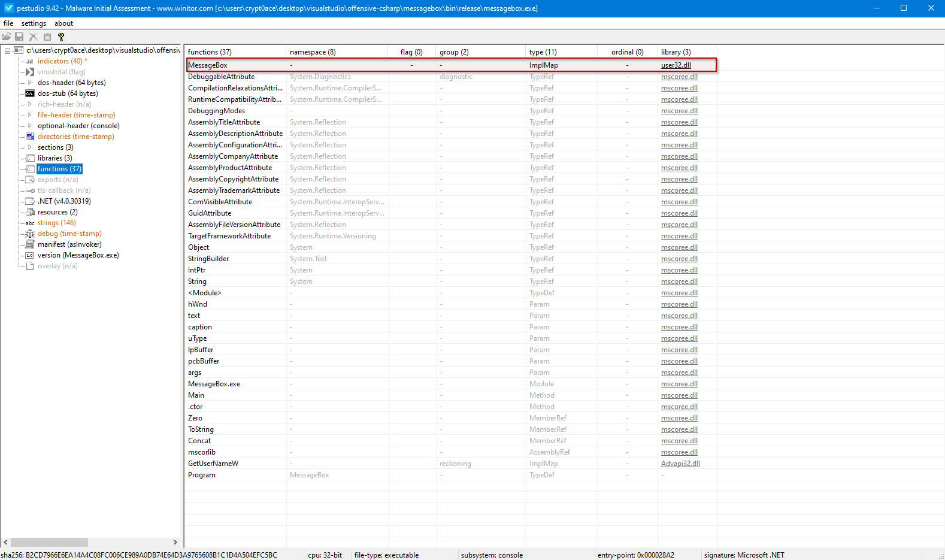Image resolution: width=945 pixels, height=560 pixels.
Task: Open the Advapi32.dll library link
Action: tap(680, 464)
